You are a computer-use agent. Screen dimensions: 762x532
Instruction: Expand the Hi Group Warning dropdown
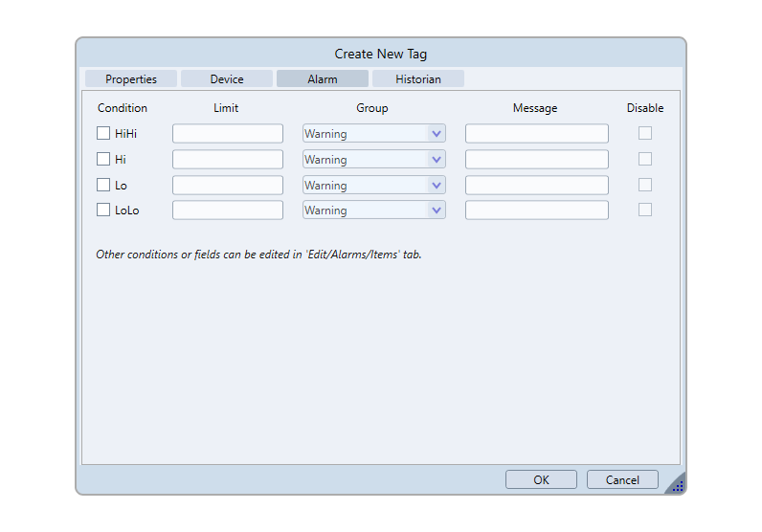pos(437,160)
